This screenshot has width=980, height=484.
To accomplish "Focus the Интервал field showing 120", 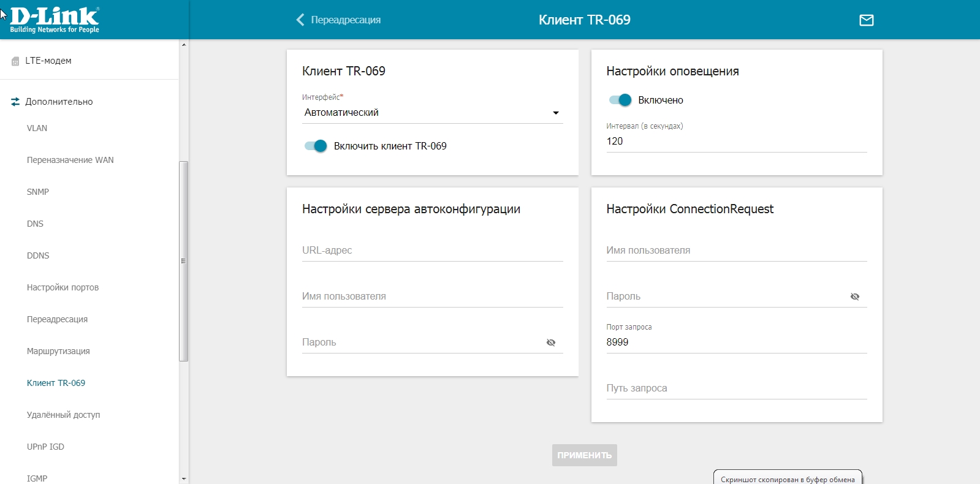I will tap(735, 142).
